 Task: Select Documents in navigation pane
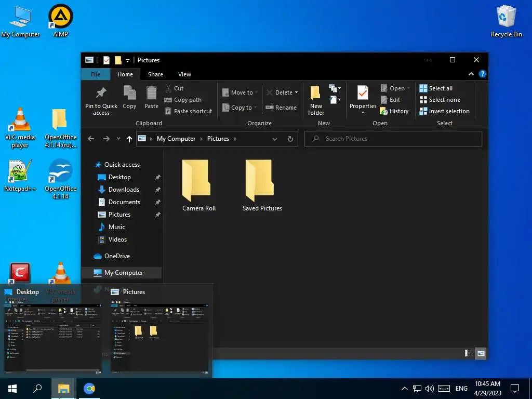click(x=124, y=202)
